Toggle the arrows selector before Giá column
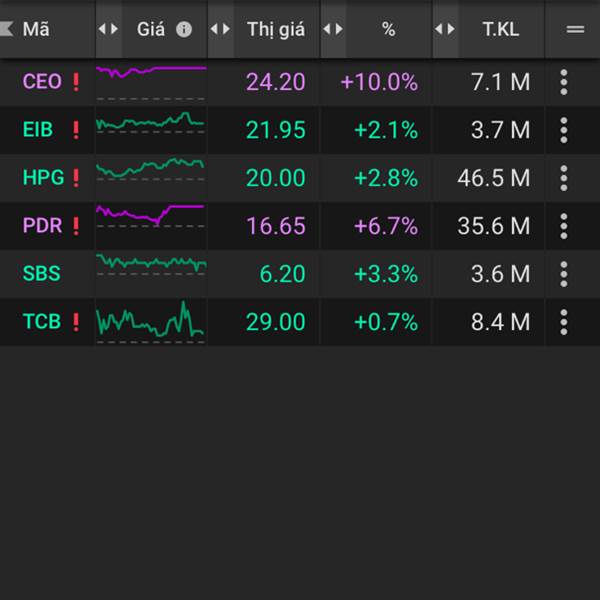The image size is (600, 600). [x=108, y=29]
